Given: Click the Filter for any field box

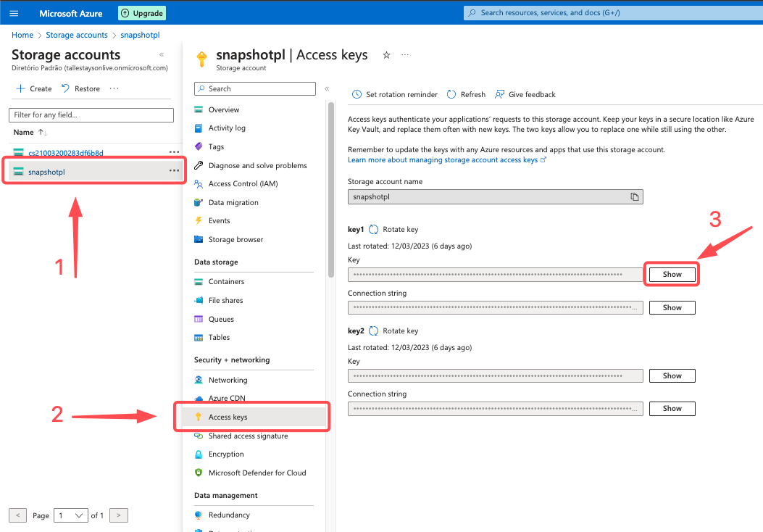Looking at the screenshot, I should coord(91,115).
